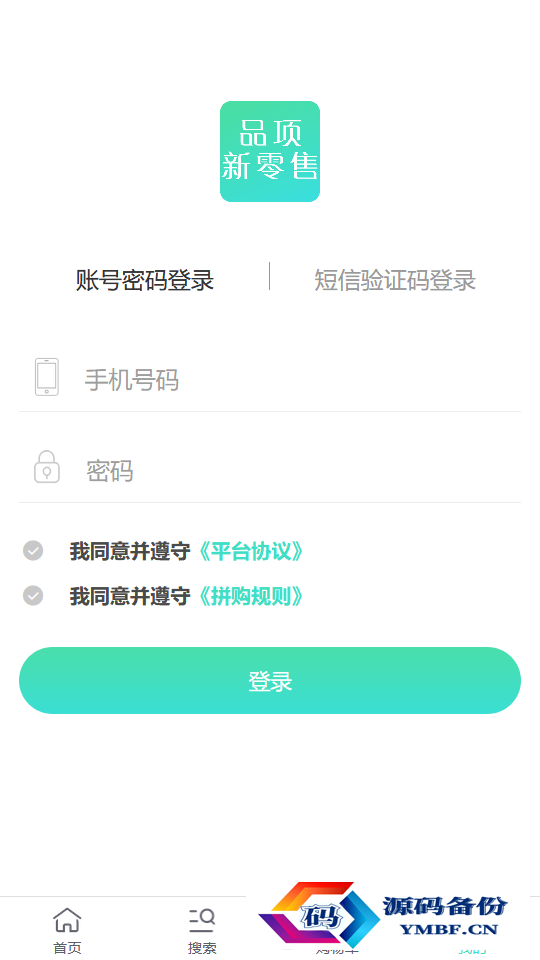
Task: Open the 《拼购规则》 link
Action: 250,596
